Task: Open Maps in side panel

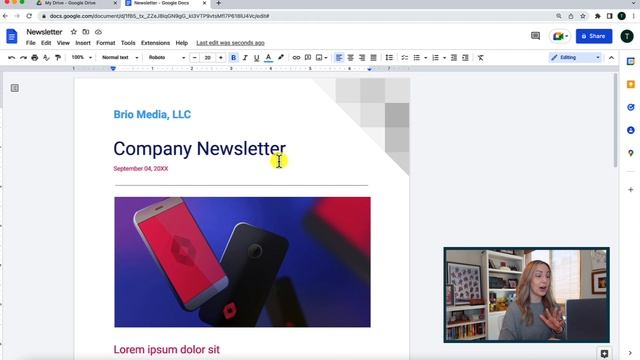Action: click(x=631, y=153)
